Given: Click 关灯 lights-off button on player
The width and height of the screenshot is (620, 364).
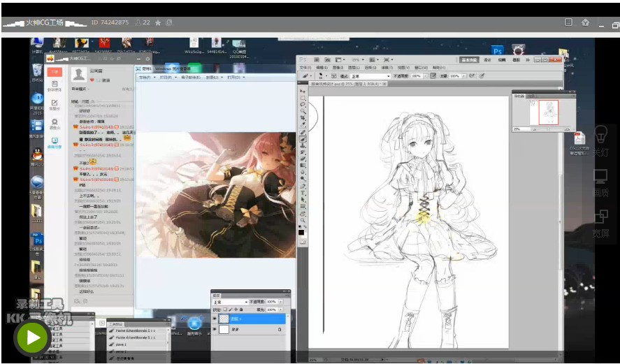Looking at the screenshot, I should (x=600, y=142).
